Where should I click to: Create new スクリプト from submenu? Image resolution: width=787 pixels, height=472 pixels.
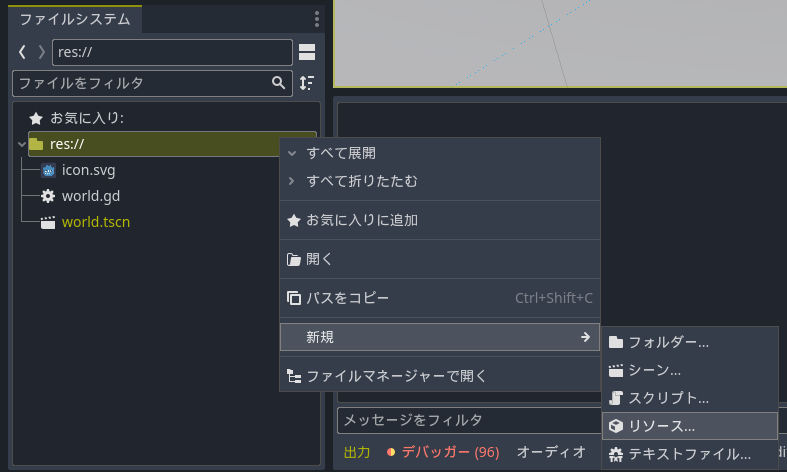point(690,398)
